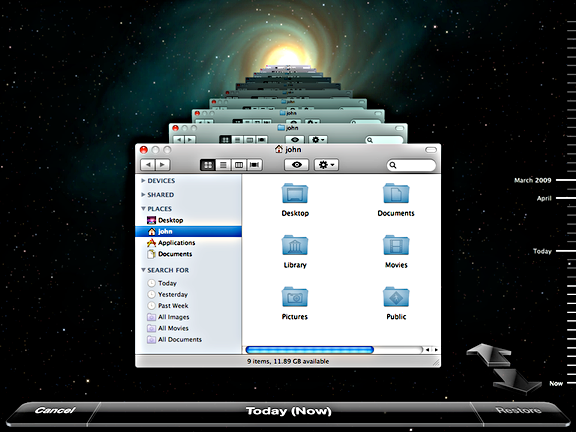This screenshot has width=576, height=432.
Task: Open the Library folder icon
Action: [295, 245]
